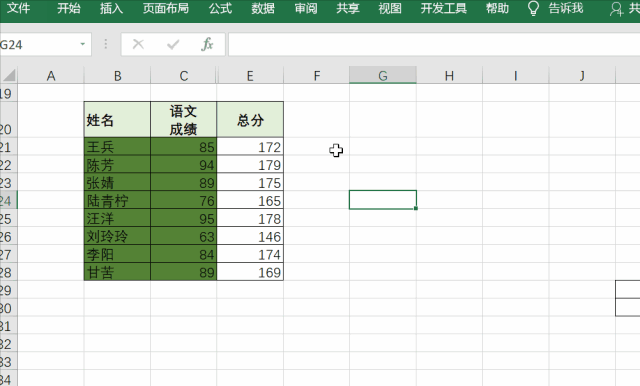
Task: Select the cell containing 张婧
Action: (117, 182)
